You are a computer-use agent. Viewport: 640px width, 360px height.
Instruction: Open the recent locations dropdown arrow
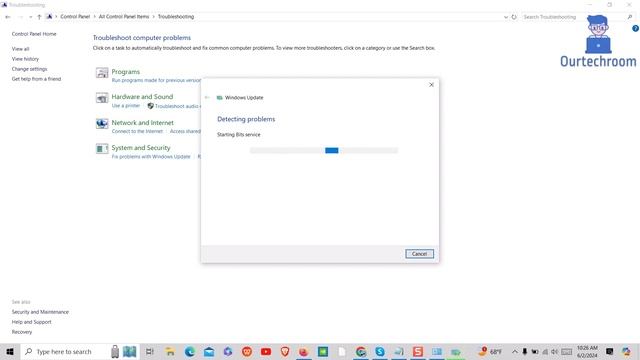(x=30, y=17)
